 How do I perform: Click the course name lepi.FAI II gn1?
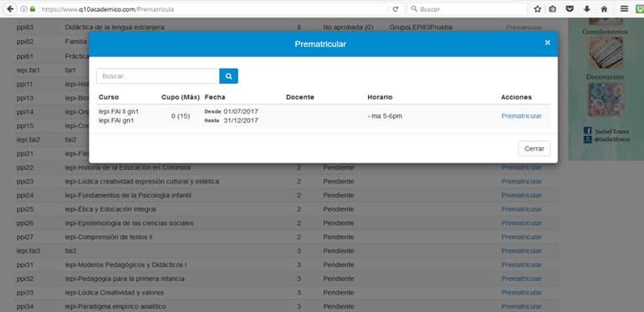click(x=119, y=111)
